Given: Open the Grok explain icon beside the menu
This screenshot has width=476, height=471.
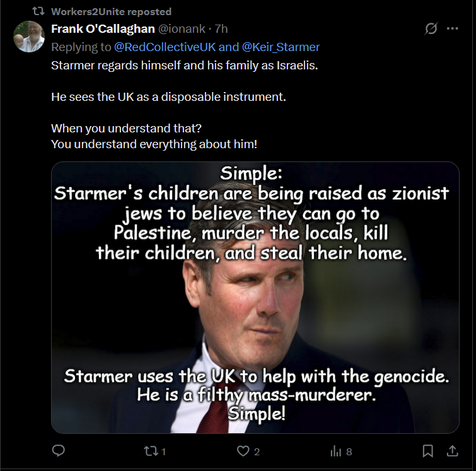Looking at the screenshot, I should [x=431, y=28].
